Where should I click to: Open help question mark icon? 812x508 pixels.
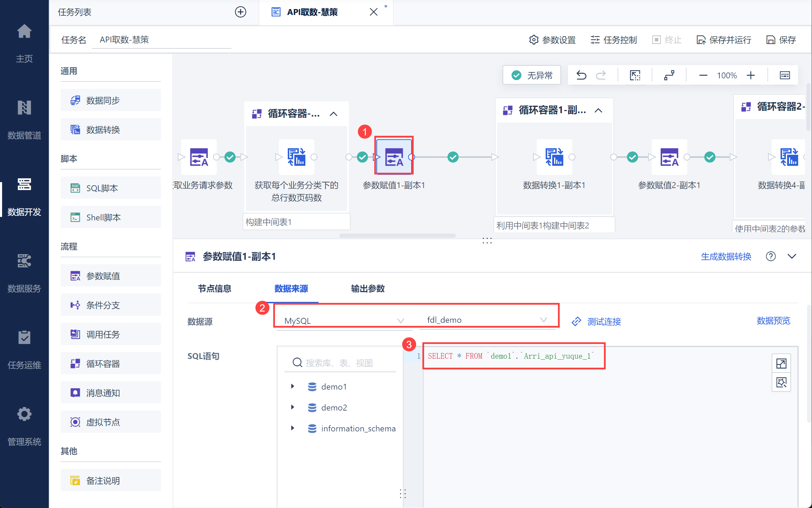click(771, 257)
